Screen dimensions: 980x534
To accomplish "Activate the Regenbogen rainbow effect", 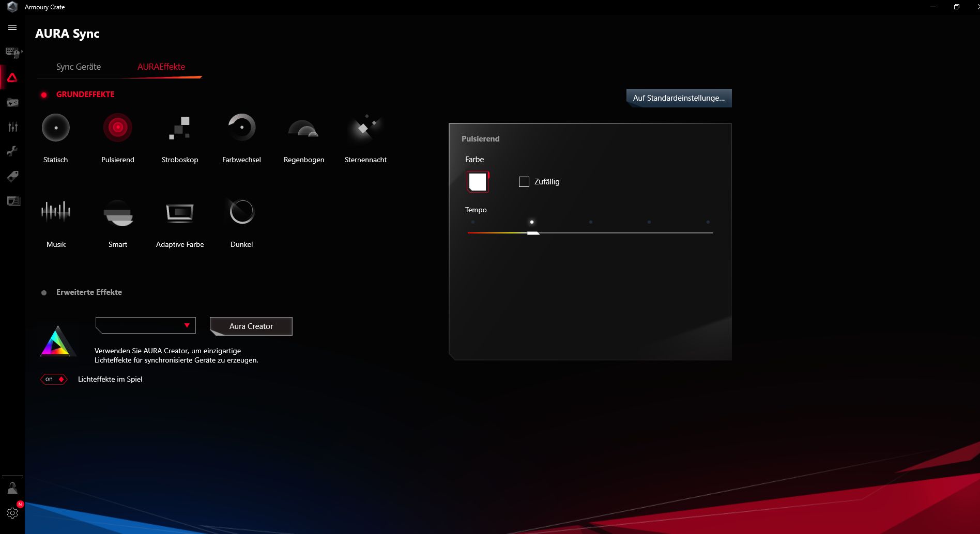I will (303, 129).
